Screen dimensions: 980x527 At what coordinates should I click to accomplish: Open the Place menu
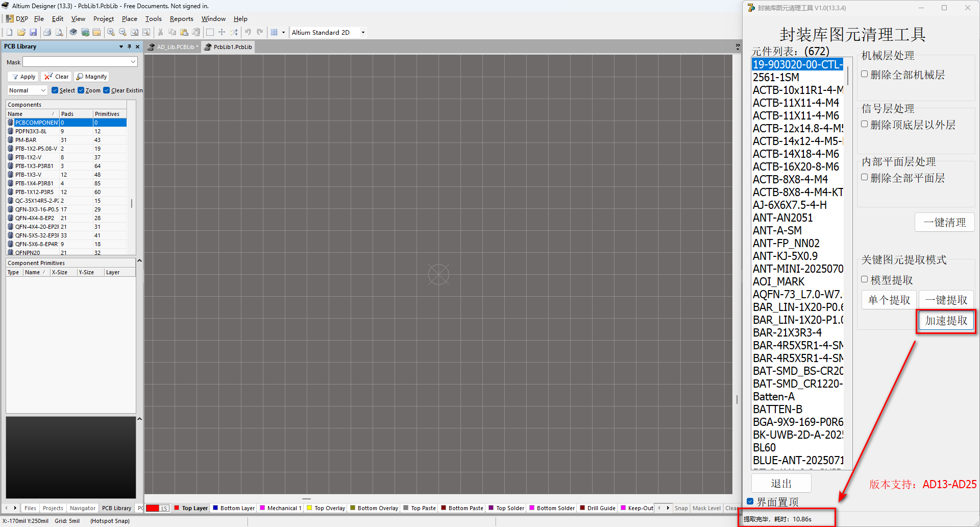tap(130, 19)
